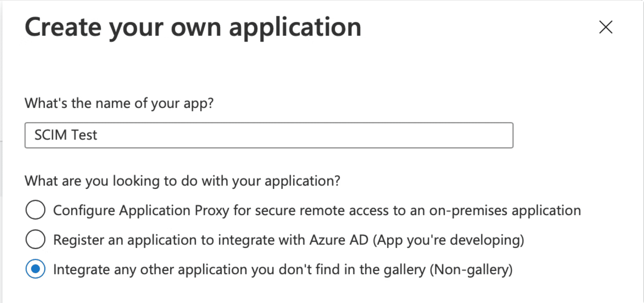
Task: Click the selected Non-gallery radio button
Action: point(35,269)
